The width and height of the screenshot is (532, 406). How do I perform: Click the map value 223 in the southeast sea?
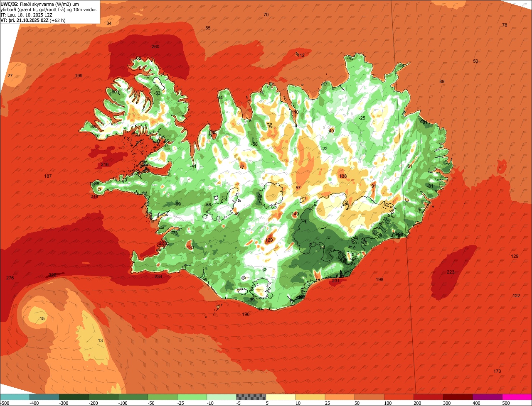451,272
